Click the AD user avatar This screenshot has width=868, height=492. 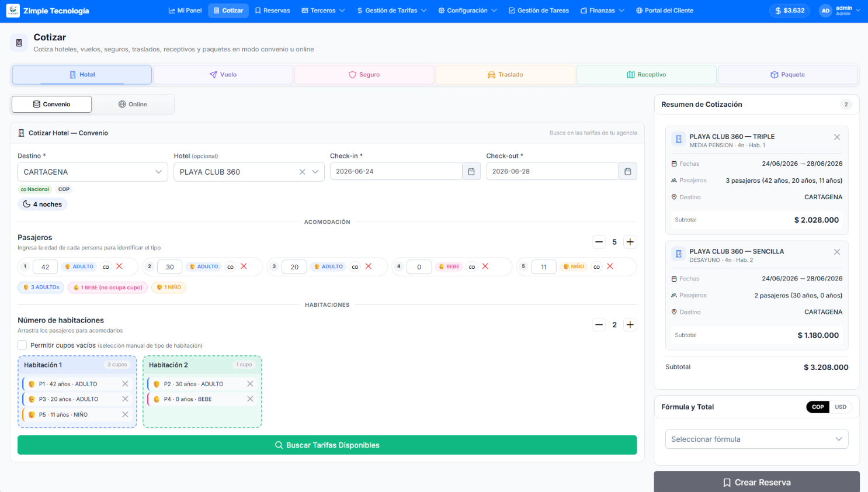coord(825,11)
